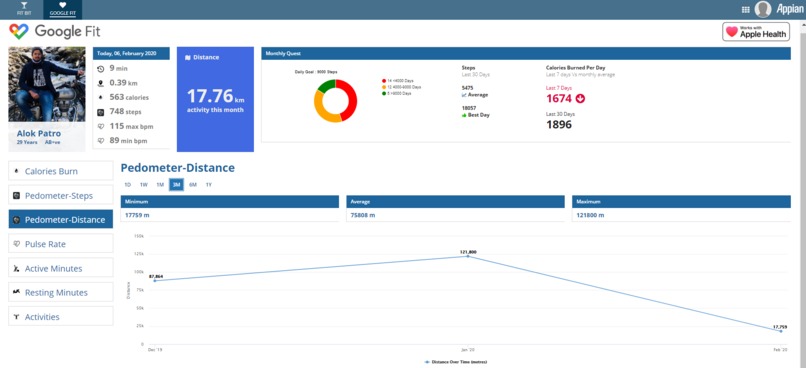This screenshot has width=806, height=368.
Task: Click the icon in Pedometer-Distance button
Action: pos(16,219)
